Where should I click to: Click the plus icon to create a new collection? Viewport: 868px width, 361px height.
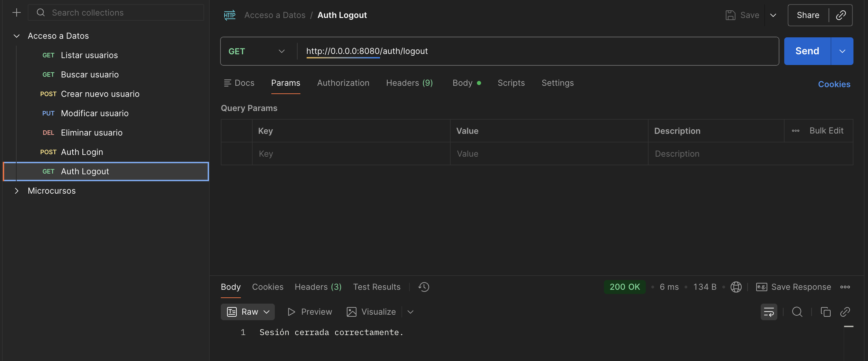[16, 13]
